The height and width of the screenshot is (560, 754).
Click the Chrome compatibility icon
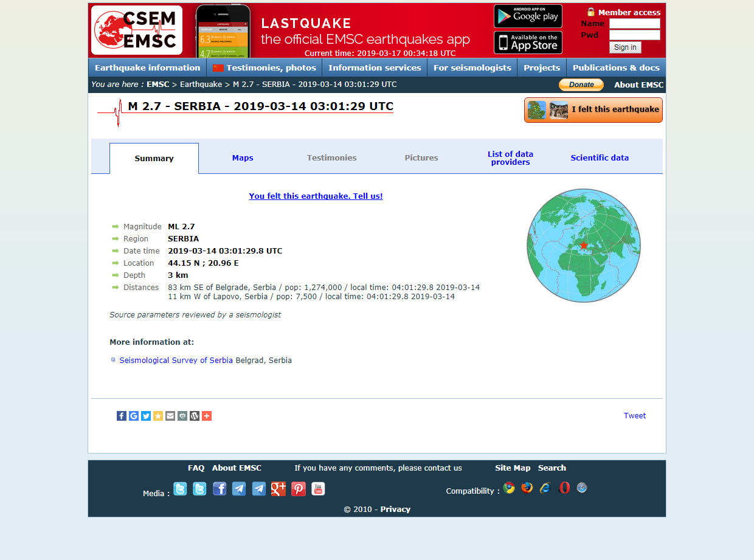pyautogui.click(x=509, y=488)
